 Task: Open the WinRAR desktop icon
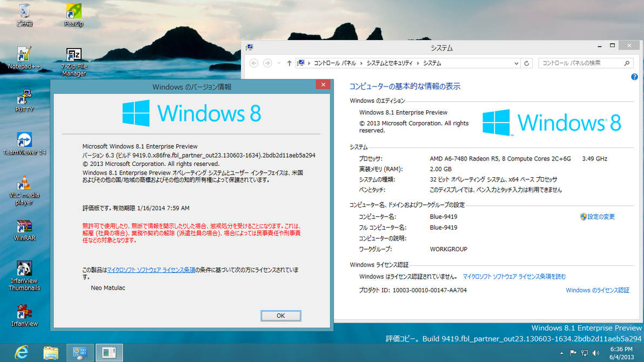click(x=24, y=230)
